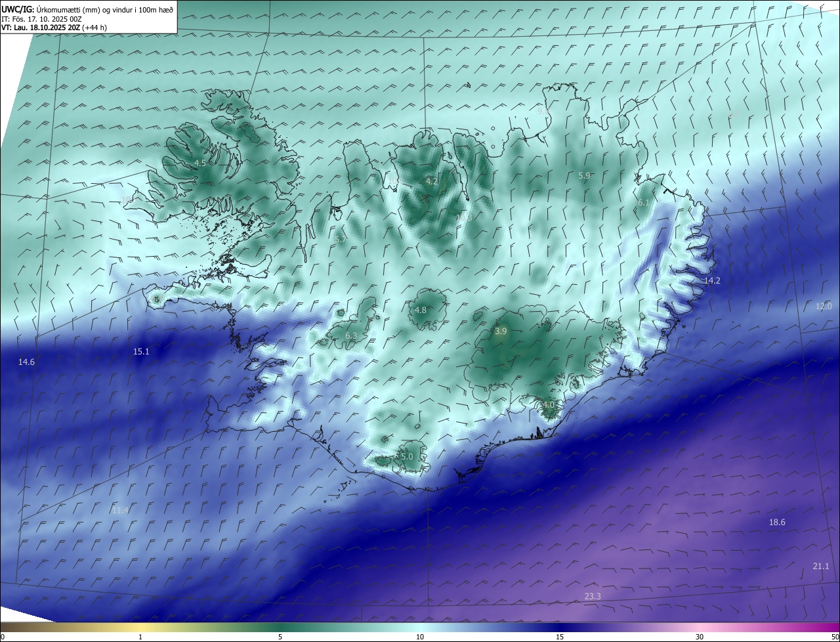The image size is (840, 642).
Task: Click the 'IT: Fös. 17. 10. 2025 00Z' line
Action: point(41,19)
